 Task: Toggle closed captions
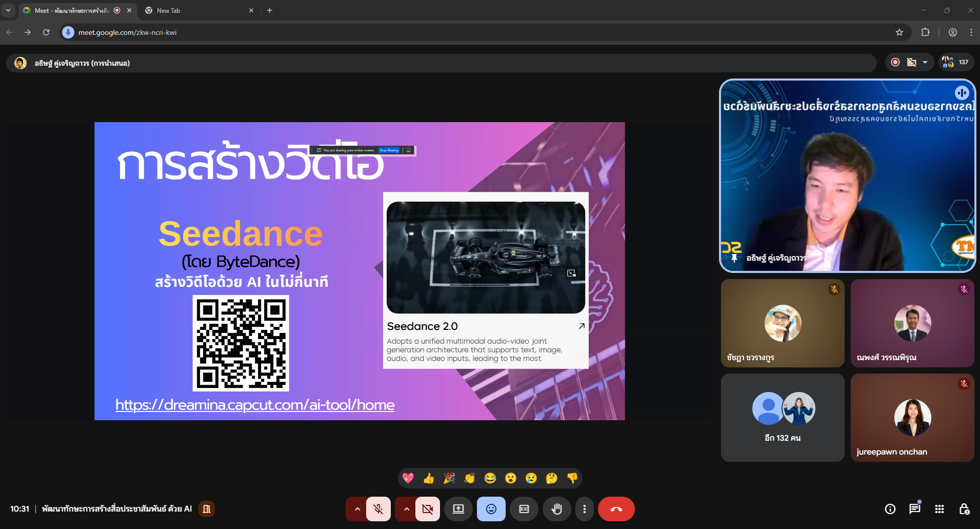(524, 509)
